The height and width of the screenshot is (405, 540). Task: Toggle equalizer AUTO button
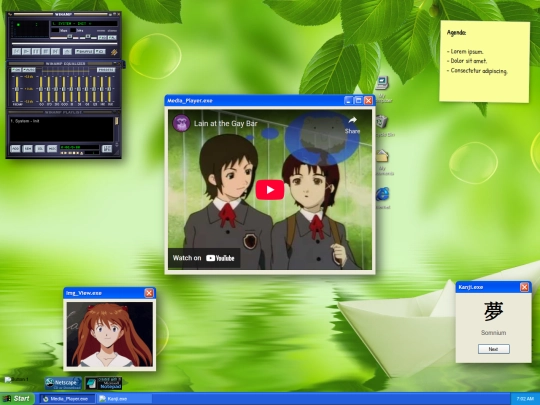[x=29, y=70]
